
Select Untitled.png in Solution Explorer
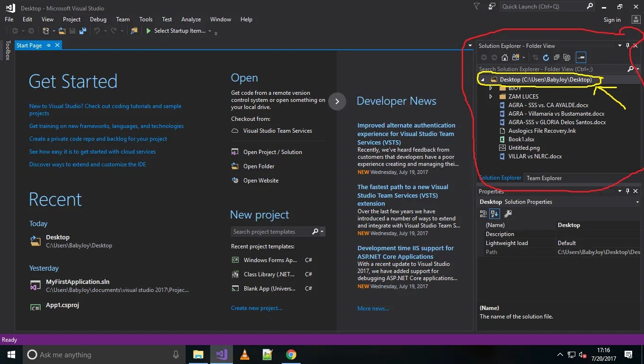(524, 148)
